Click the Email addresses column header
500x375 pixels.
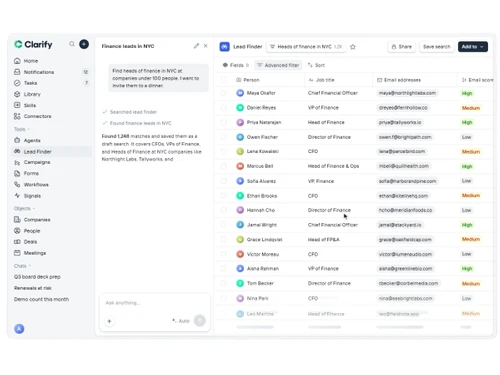[399, 80]
